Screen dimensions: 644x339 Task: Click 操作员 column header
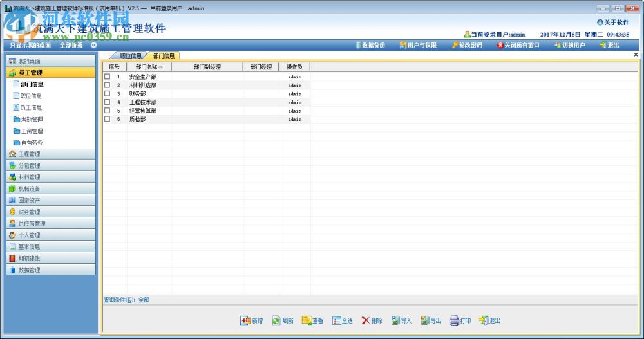click(x=294, y=67)
